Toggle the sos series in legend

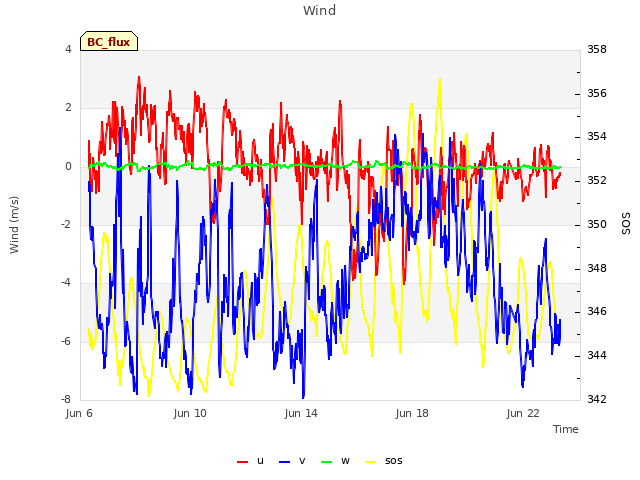click(x=384, y=461)
